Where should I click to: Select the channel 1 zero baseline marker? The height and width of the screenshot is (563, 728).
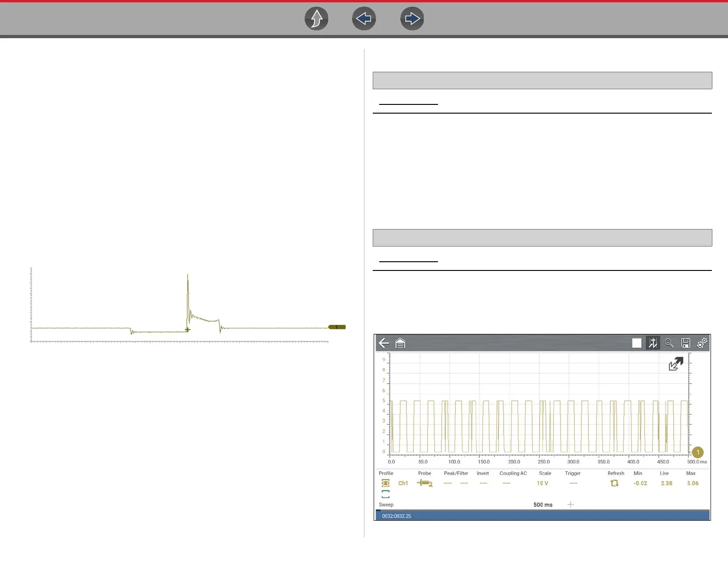click(x=698, y=452)
